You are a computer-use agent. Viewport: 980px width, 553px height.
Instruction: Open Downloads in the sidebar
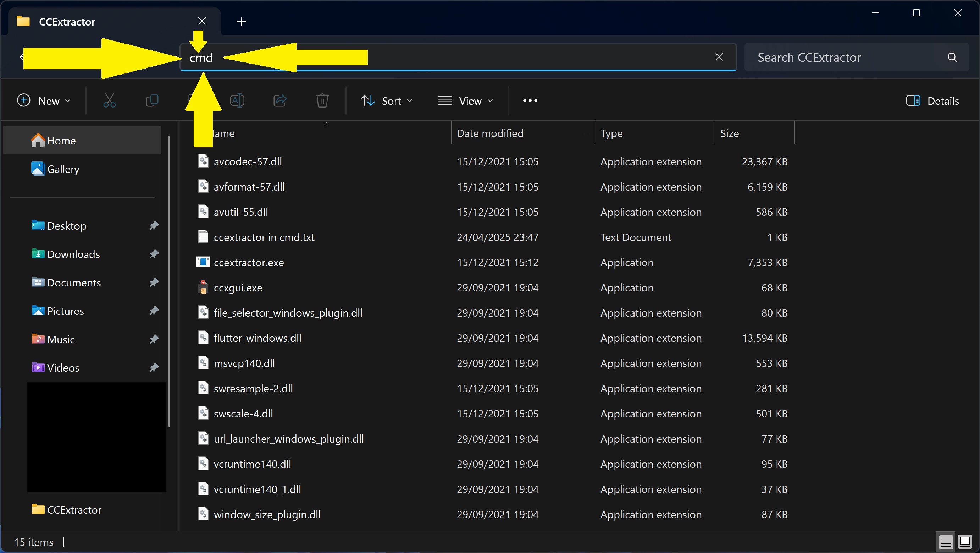[x=73, y=254]
